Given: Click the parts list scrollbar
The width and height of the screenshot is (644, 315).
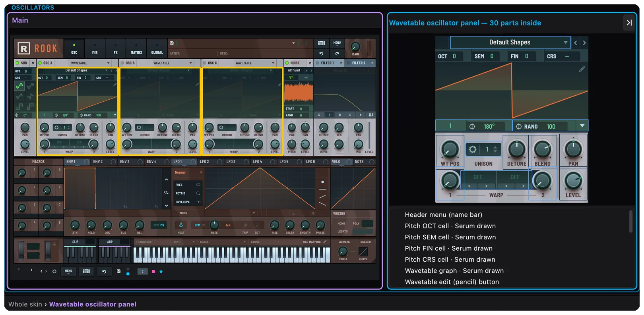Looking at the screenshot, I should click(630, 221).
